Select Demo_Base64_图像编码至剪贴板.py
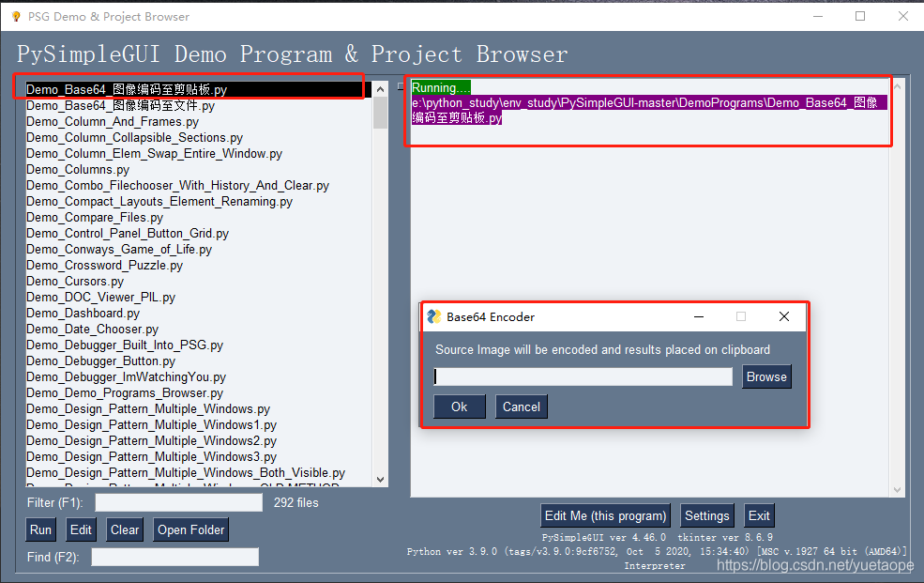This screenshot has height=583, width=924. coord(199,89)
